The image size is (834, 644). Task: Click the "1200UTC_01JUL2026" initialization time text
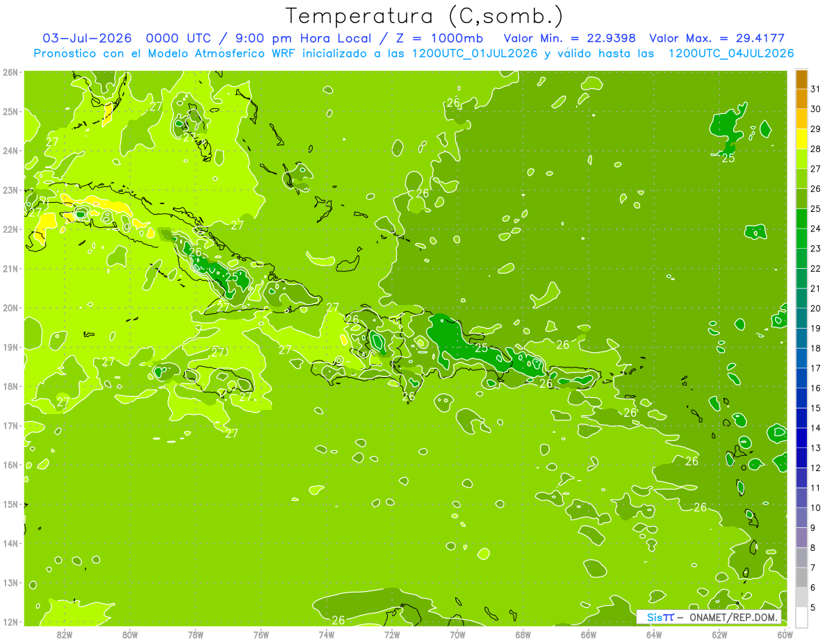475,53
